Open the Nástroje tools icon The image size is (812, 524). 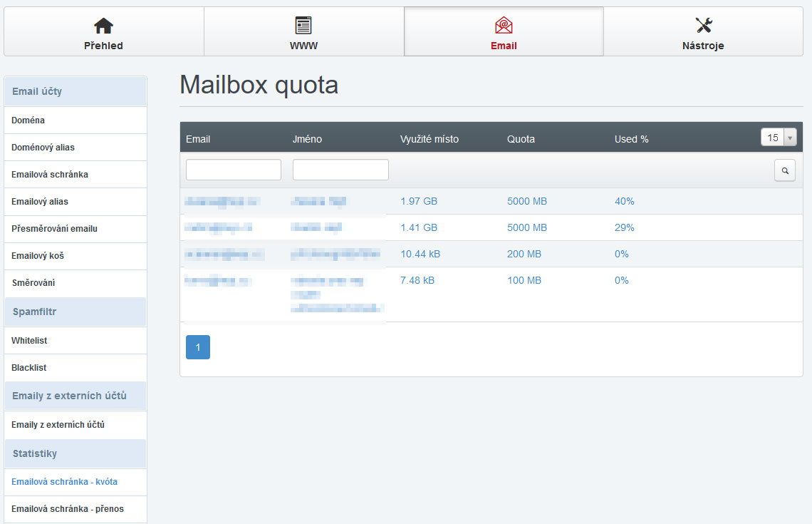click(x=704, y=26)
